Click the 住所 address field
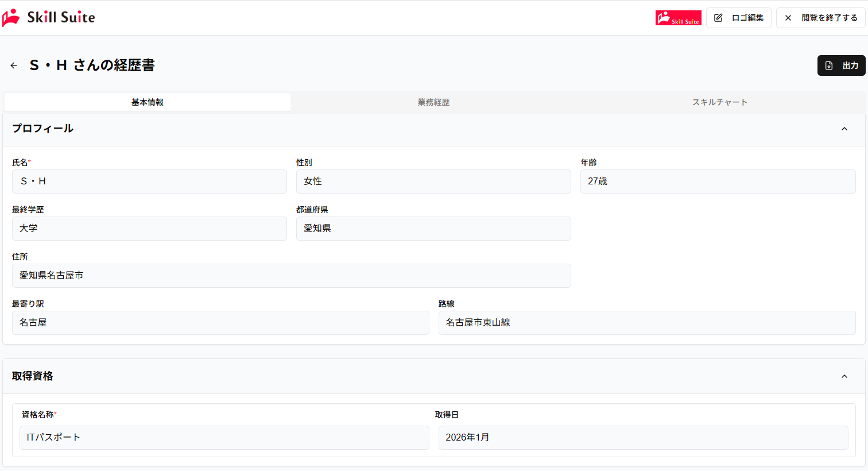868x471 pixels. pyautogui.click(x=292, y=276)
